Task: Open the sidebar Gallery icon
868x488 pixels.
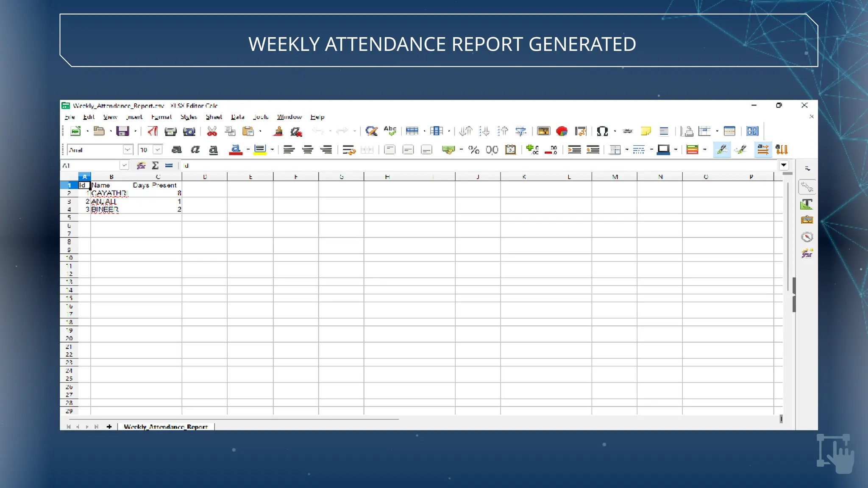Action: coord(807,220)
